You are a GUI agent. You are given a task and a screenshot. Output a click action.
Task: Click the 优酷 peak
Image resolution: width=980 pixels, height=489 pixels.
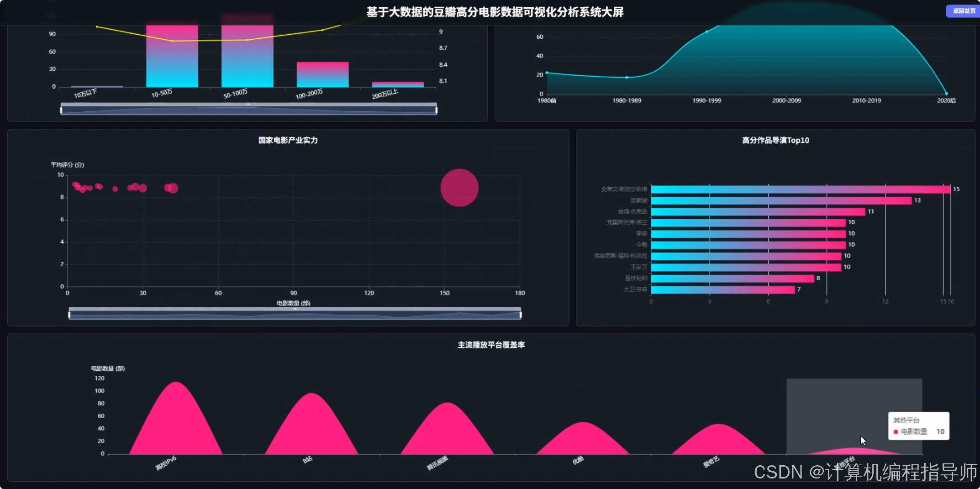point(583,438)
